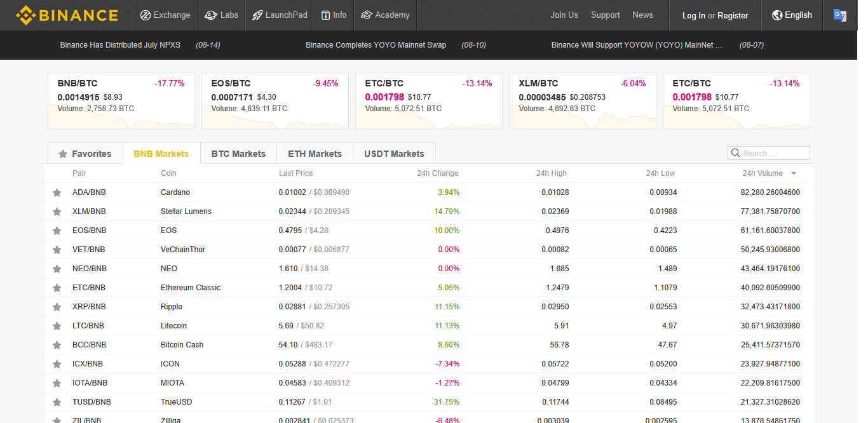Toggle star for IOTA/BNB pair
868x423 pixels.
click(57, 383)
